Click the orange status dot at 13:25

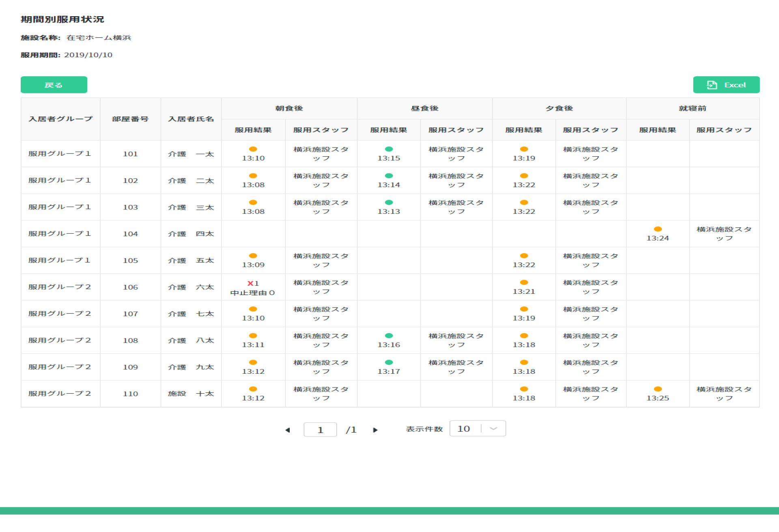[658, 389]
